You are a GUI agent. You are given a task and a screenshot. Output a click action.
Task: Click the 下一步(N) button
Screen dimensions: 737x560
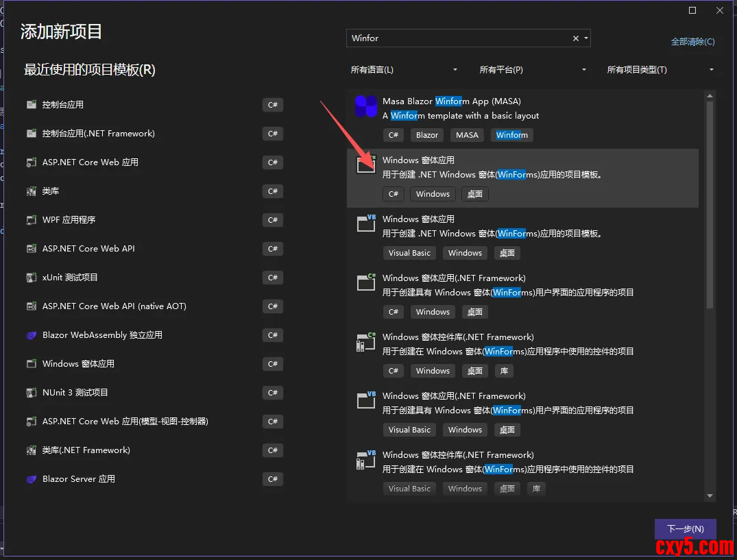click(x=685, y=528)
